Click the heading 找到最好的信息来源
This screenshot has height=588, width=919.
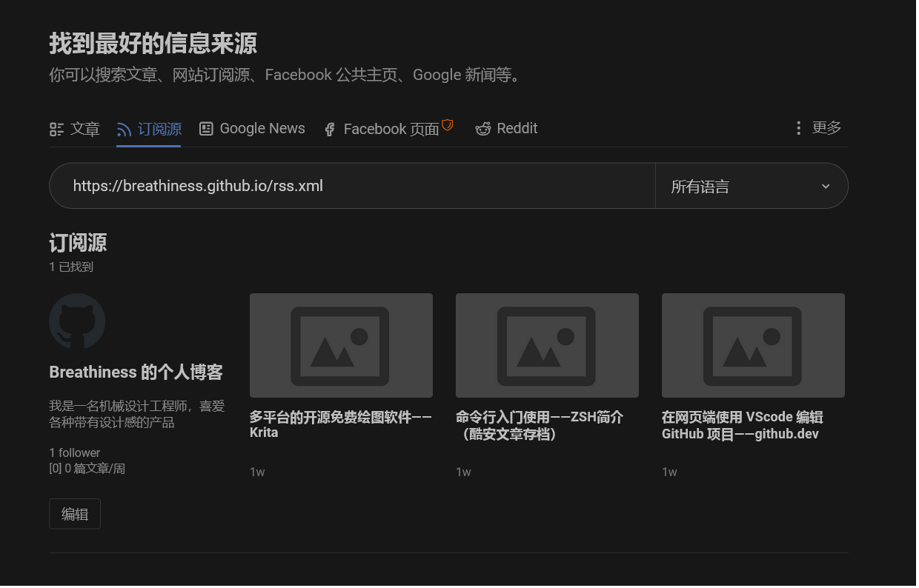click(x=153, y=44)
